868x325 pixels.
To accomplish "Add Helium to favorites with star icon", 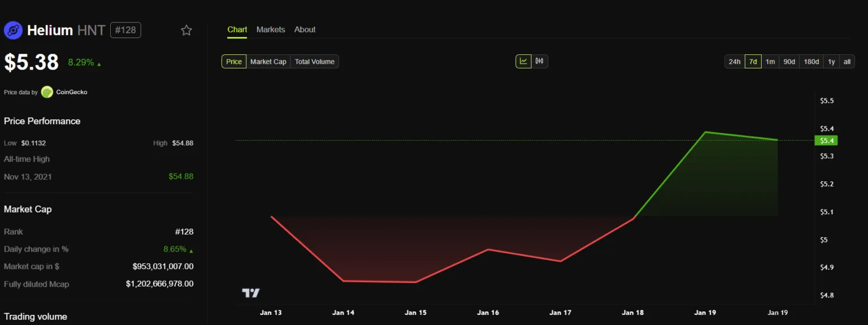I will (186, 31).
